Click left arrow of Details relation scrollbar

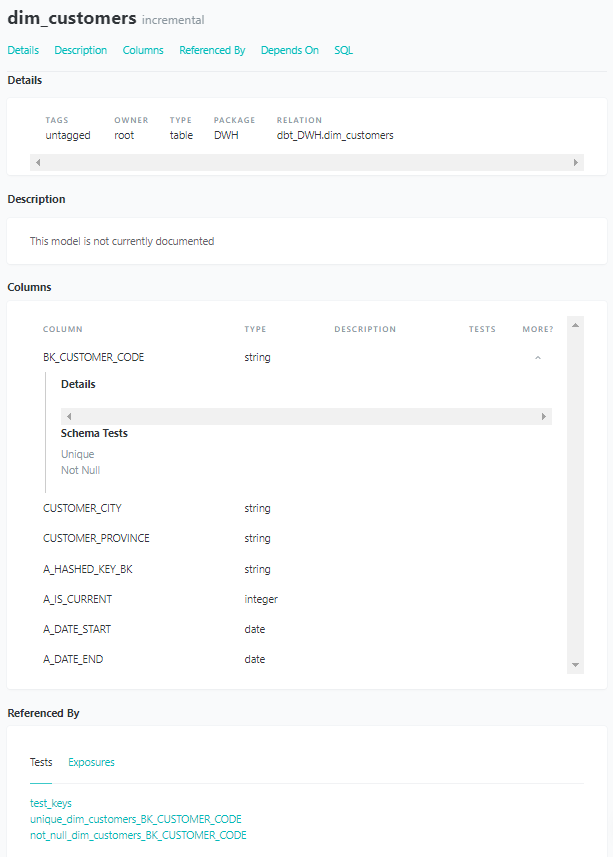click(38, 162)
